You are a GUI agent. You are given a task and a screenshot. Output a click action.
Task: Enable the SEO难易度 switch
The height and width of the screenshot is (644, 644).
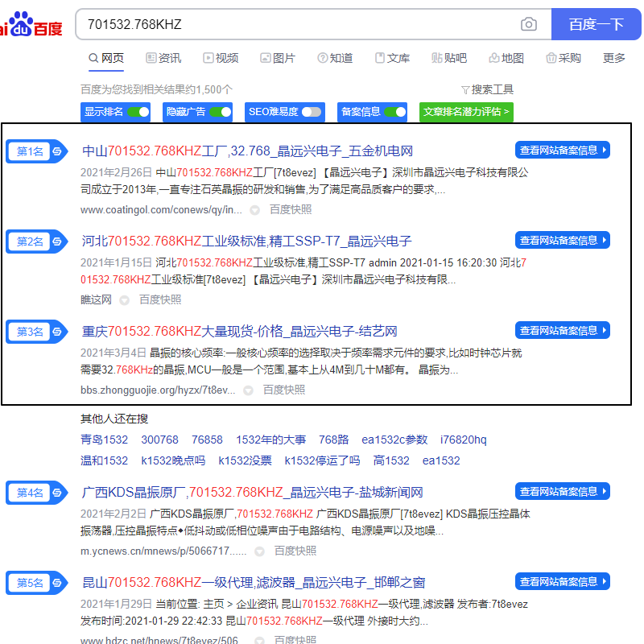click(x=312, y=112)
